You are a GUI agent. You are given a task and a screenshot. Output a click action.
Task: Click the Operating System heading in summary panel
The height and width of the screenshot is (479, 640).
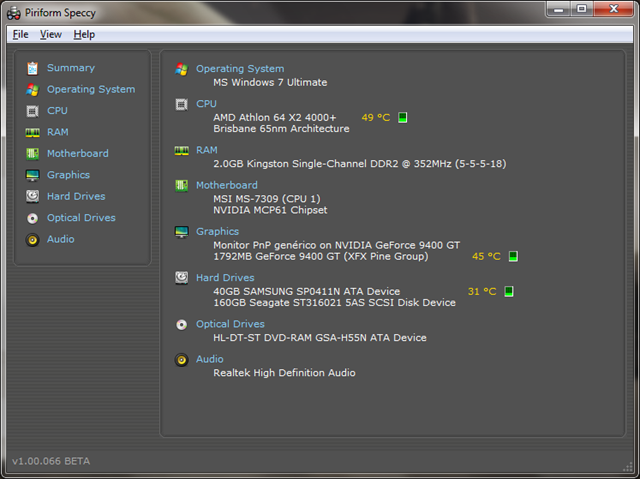coord(240,69)
